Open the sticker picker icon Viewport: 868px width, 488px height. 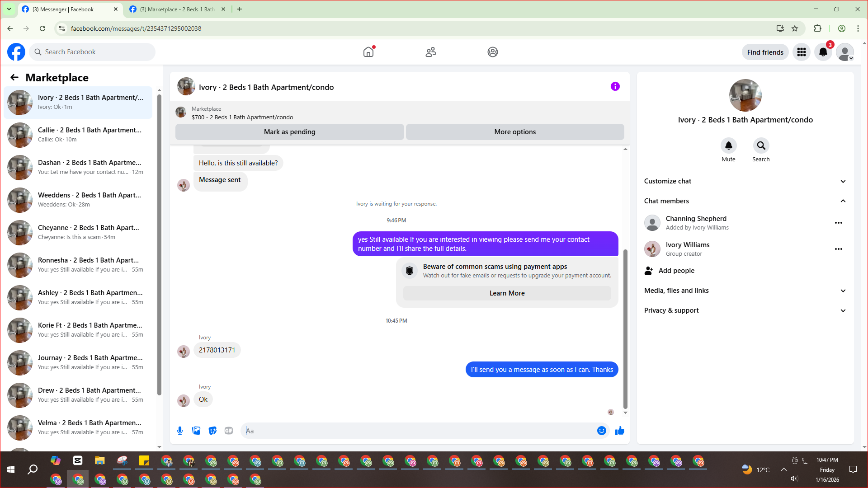212,431
